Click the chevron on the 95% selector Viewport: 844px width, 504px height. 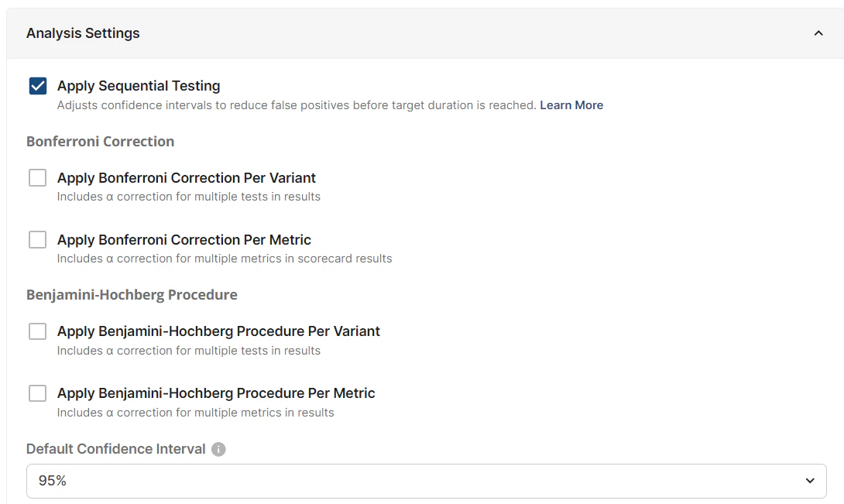pyautogui.click(x=810, y=480)
